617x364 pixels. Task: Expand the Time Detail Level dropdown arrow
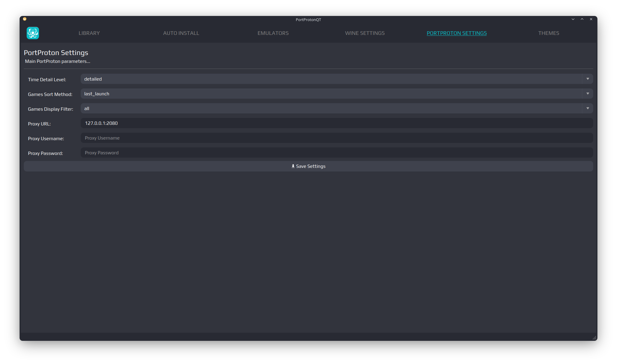pos(588,79)
